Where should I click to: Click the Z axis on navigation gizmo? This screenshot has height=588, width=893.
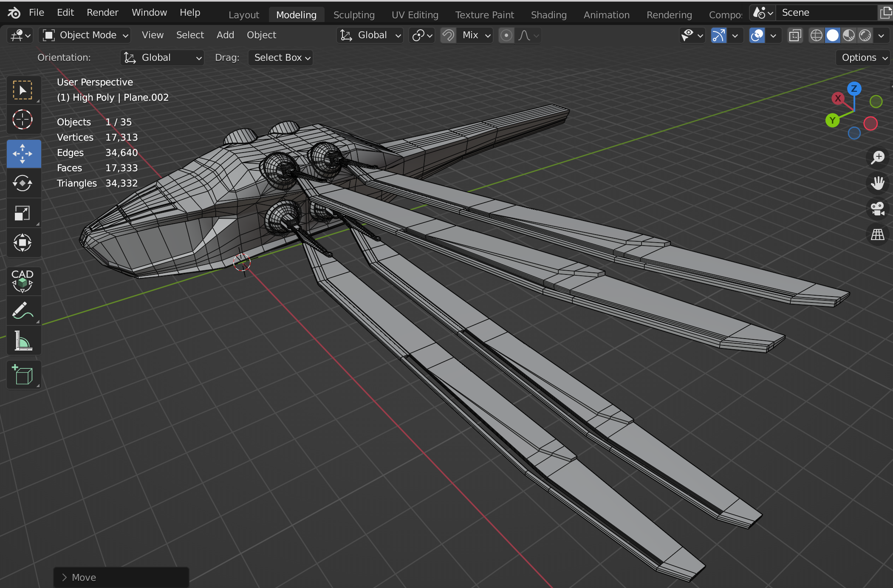[x=854, y=88]
